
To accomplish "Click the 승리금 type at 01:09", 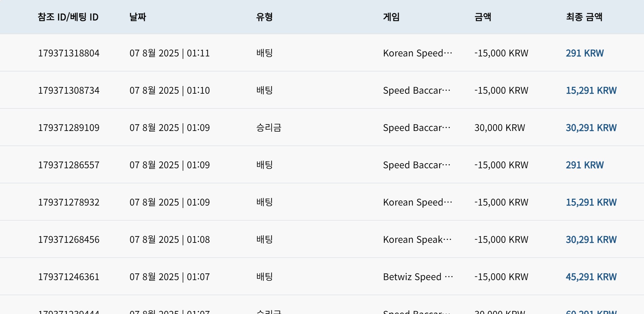I will point(269,128).
